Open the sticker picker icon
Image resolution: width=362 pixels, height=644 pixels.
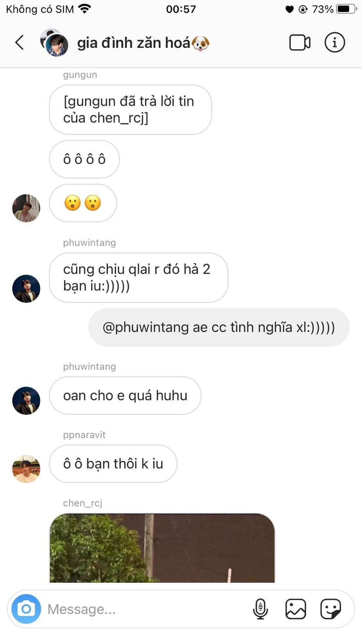pyautogui.click(x=330, y=609)
